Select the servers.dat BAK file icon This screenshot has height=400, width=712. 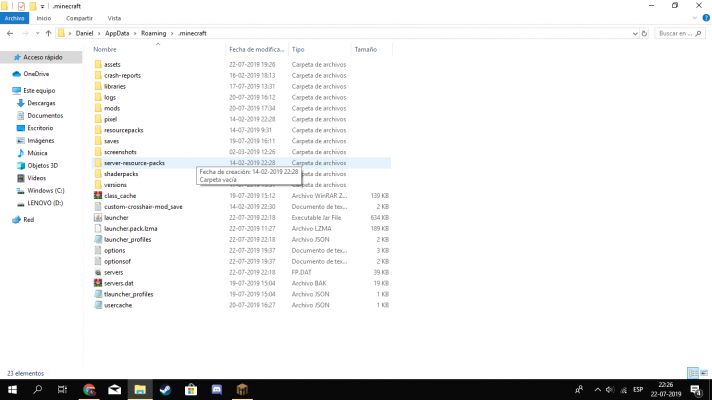[98, 283]
